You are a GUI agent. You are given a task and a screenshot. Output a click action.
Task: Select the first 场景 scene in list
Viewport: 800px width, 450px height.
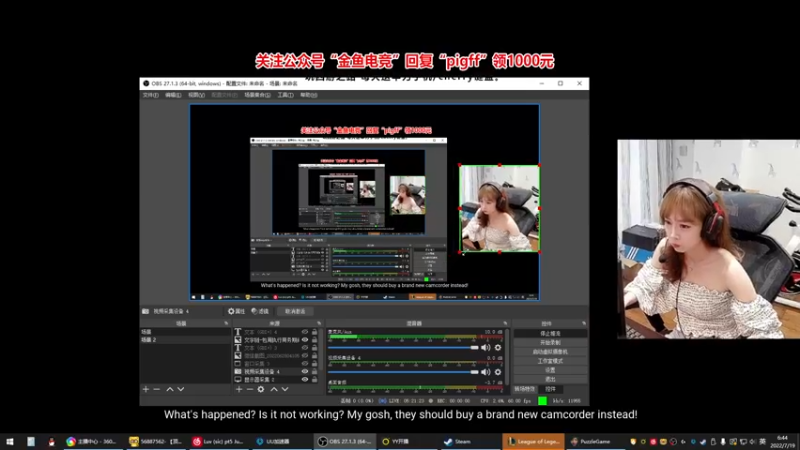pos(185,332)
